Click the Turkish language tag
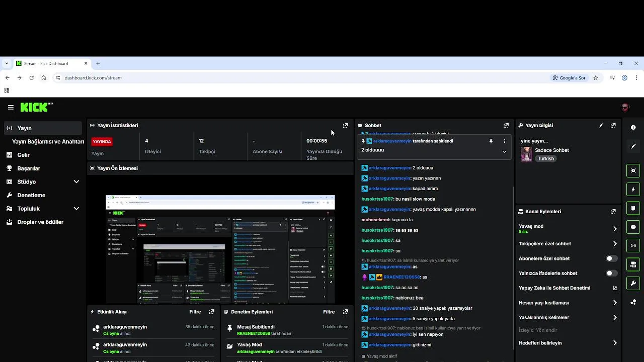644x362 pixels. pos(545,159)
